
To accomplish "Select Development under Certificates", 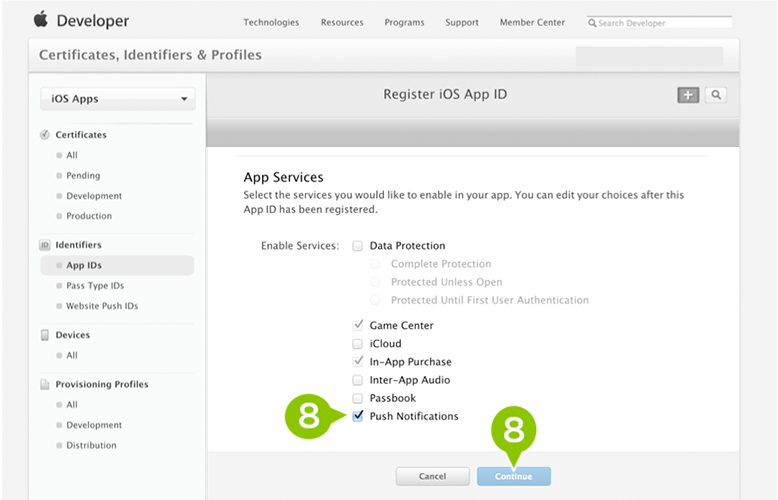I will pyautogui.click(x=94, y=196).
